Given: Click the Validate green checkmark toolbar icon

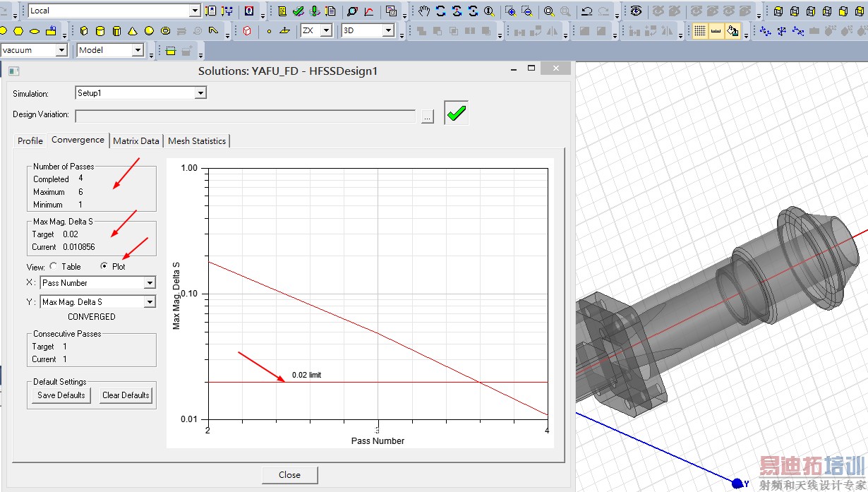Looking at the screenshot, I should pos(299,11).
